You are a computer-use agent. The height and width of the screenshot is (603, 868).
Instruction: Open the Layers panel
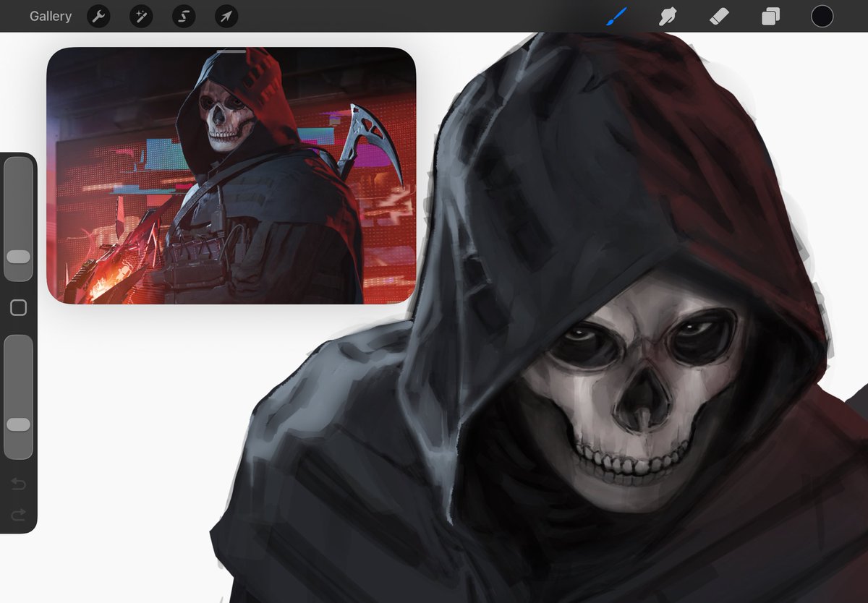point(770,16)
